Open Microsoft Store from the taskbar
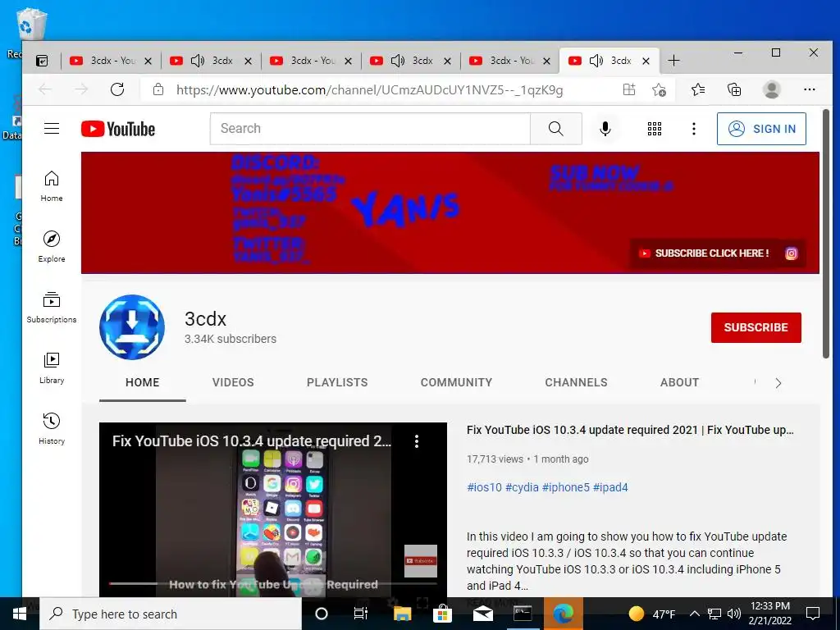 coord(442,614)
